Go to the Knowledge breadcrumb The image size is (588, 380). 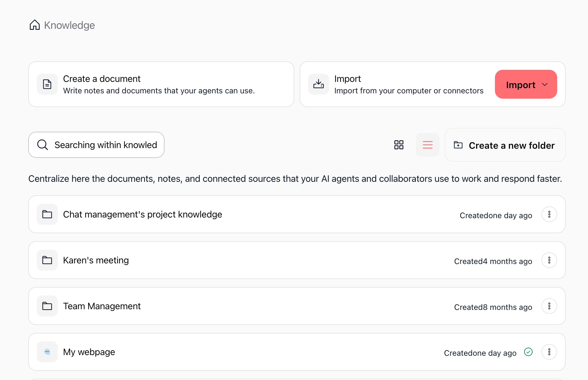[x=69, y=25]
